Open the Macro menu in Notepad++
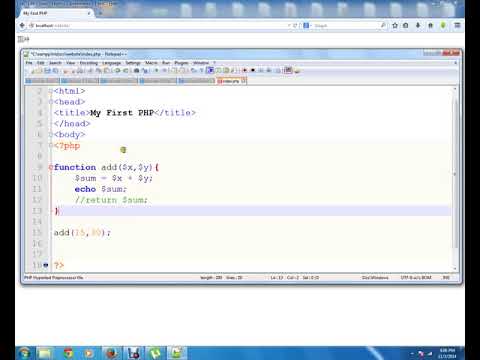 click(x=151, y=63)
